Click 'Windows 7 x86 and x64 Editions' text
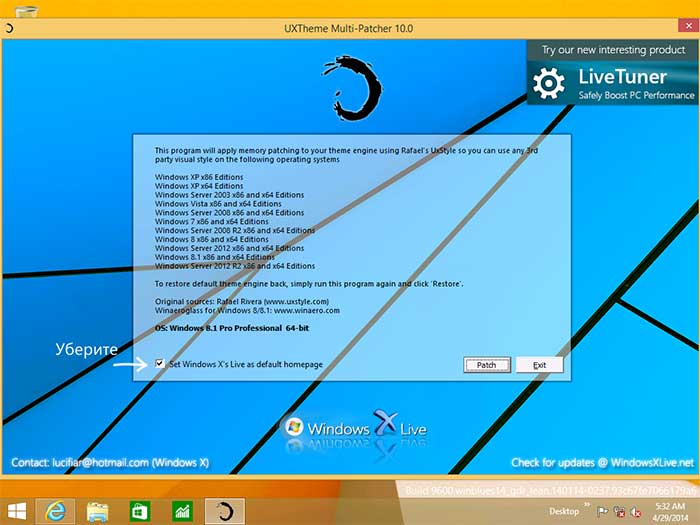This screenshot has height=525, width=700. pyautogui.click(x=212, y=221)
